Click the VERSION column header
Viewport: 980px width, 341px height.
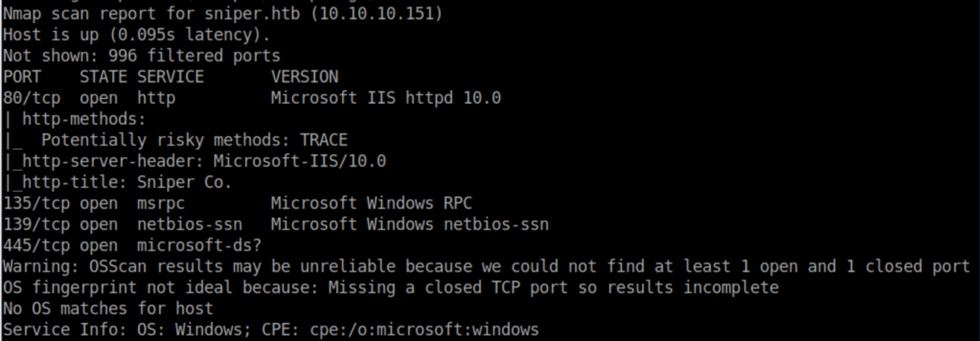[x=303, y=77]
